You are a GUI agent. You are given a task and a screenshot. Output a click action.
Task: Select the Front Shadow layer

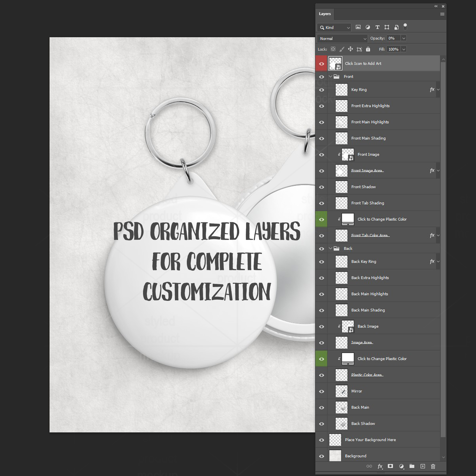(364, 187)
